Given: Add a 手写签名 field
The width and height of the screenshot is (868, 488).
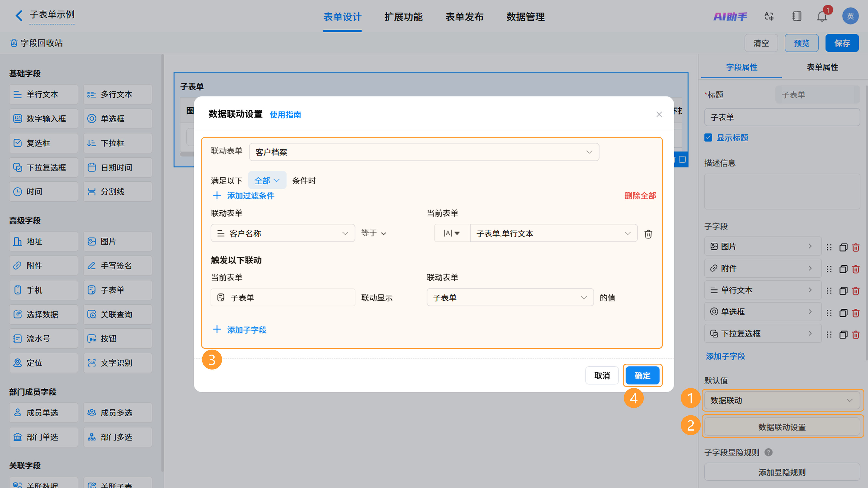Looking at the screenshot, I should (x=118, y=265).
